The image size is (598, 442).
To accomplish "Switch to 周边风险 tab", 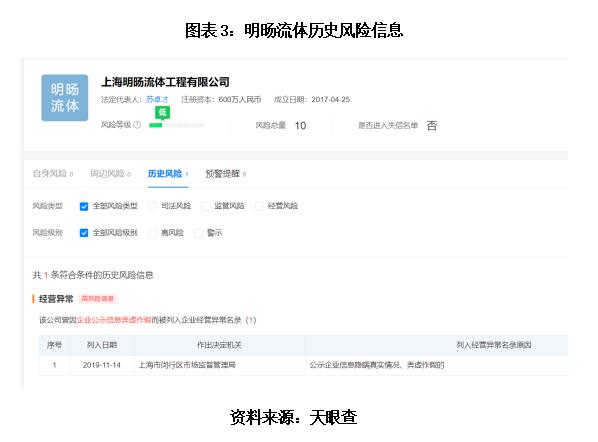I will click(x=110, y=174).
